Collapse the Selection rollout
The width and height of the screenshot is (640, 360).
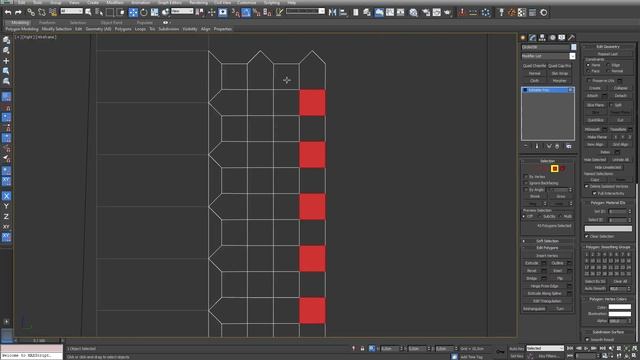click(x=548, y=161)
